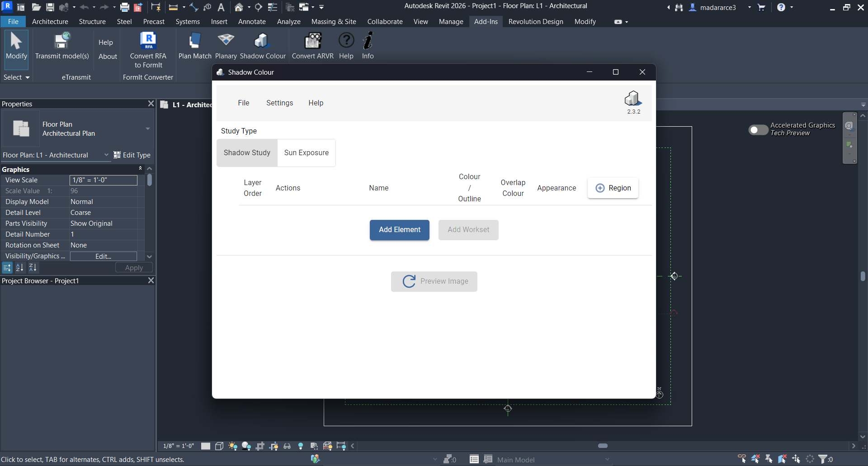The height and width of the screenshot is (466, 868).
Task: Open the view scale 1/8" = 1'-0" selector
Action: pos(179,446)
